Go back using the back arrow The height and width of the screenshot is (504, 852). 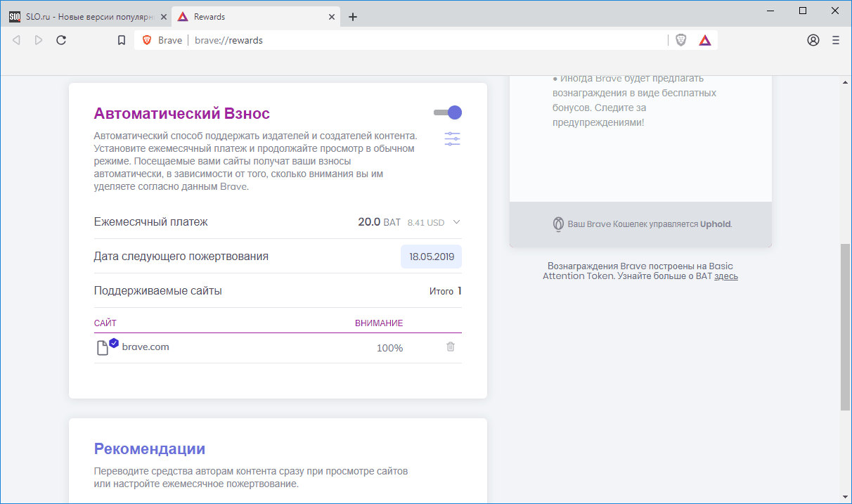pos(16,40)
